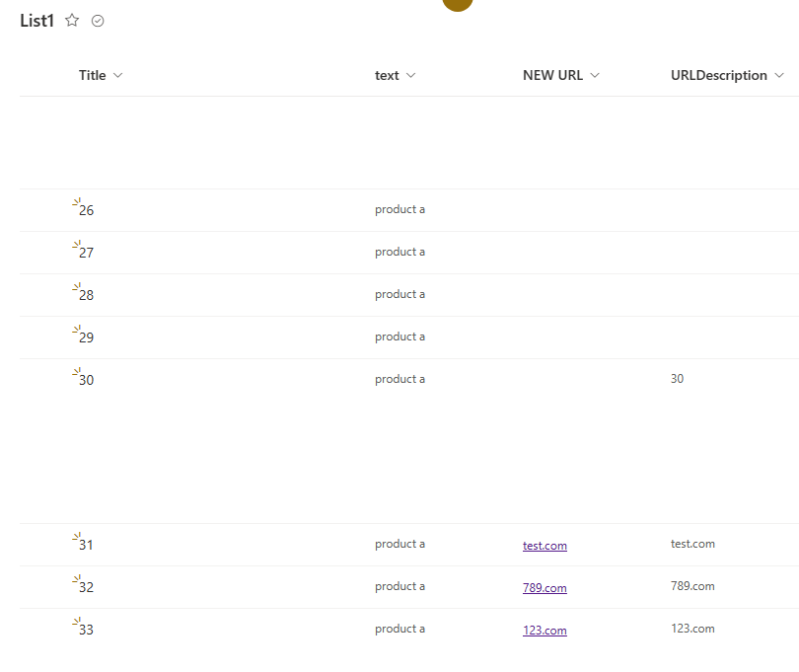
Task: Select item titled 31
Action: pos(86,545)
